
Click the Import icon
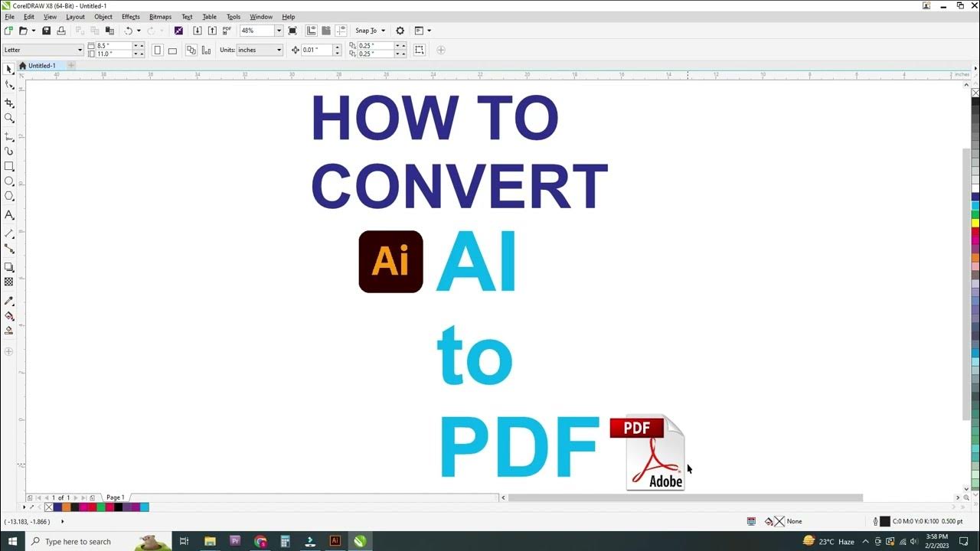[198, 31]
